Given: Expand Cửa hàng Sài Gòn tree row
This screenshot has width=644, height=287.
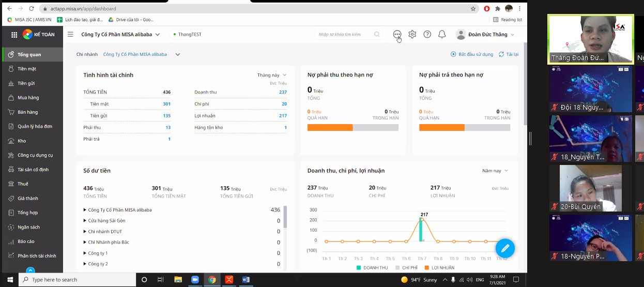Looking at the screenshot, I should coord(85,221).
